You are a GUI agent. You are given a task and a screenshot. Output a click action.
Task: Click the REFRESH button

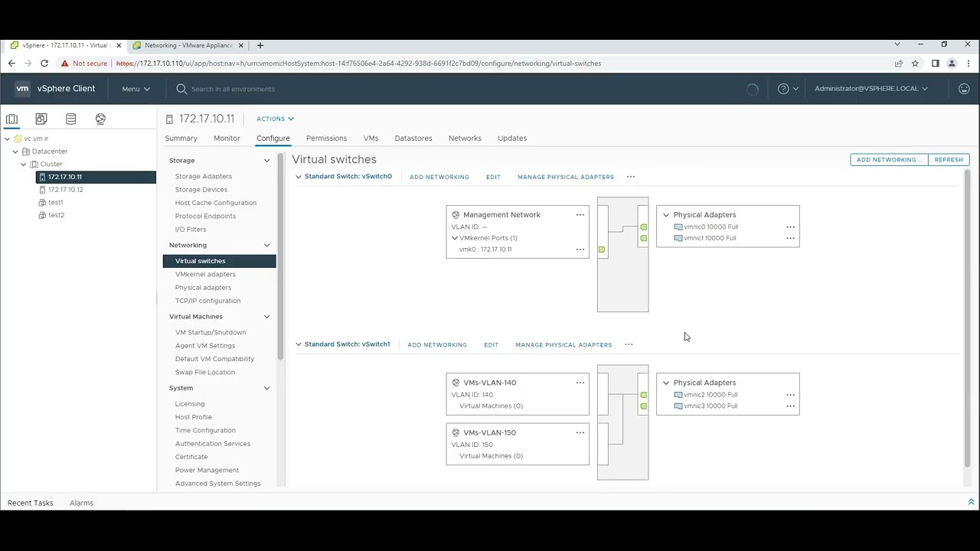[949, 160]
